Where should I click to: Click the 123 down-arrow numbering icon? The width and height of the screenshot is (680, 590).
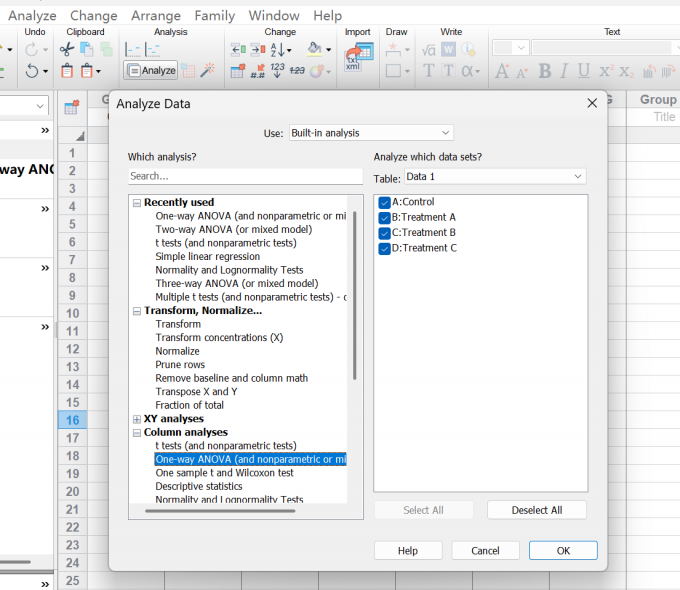(x=278, y=70)
